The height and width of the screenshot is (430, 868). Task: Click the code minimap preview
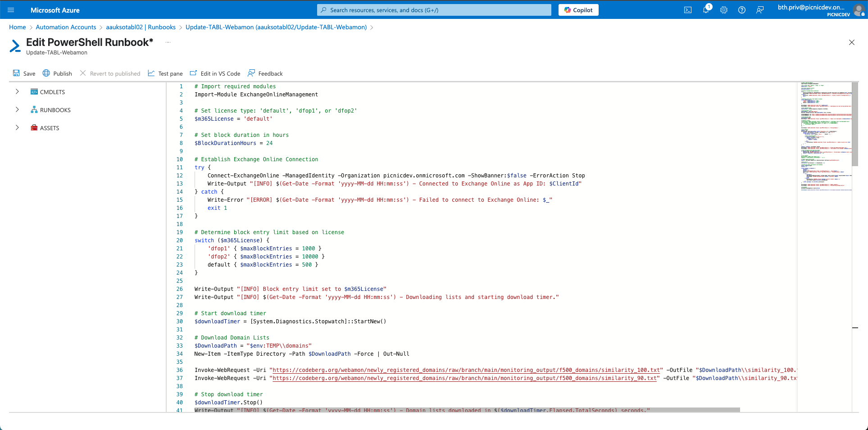[x=826, y=137]
